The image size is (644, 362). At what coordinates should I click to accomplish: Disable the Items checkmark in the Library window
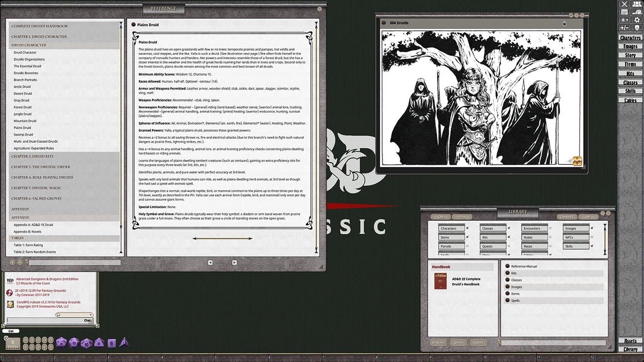[467, 237]
